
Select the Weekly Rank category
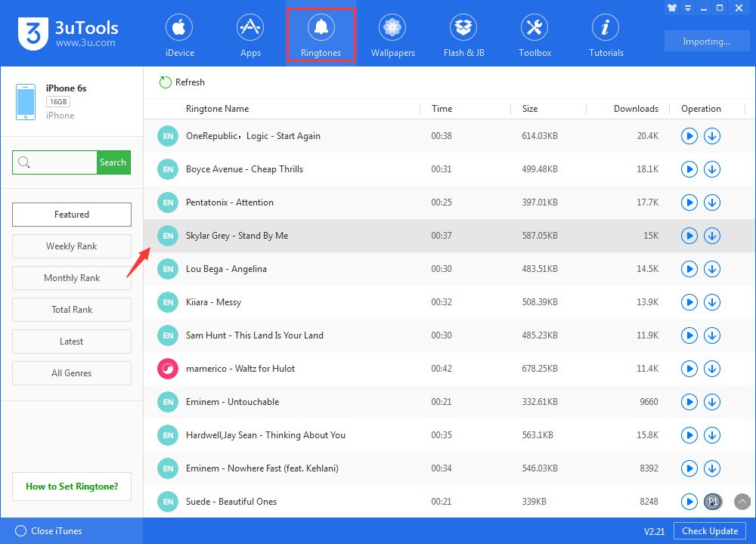(72, 246)
